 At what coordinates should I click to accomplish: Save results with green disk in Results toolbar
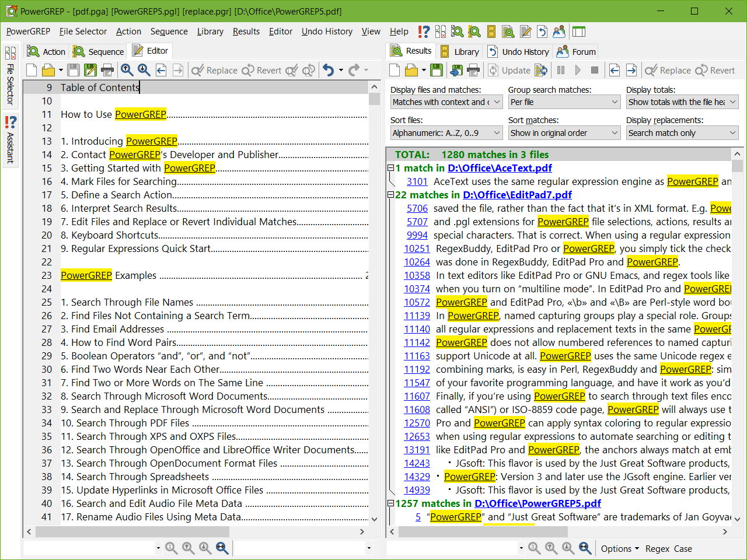tap(436, 71)
